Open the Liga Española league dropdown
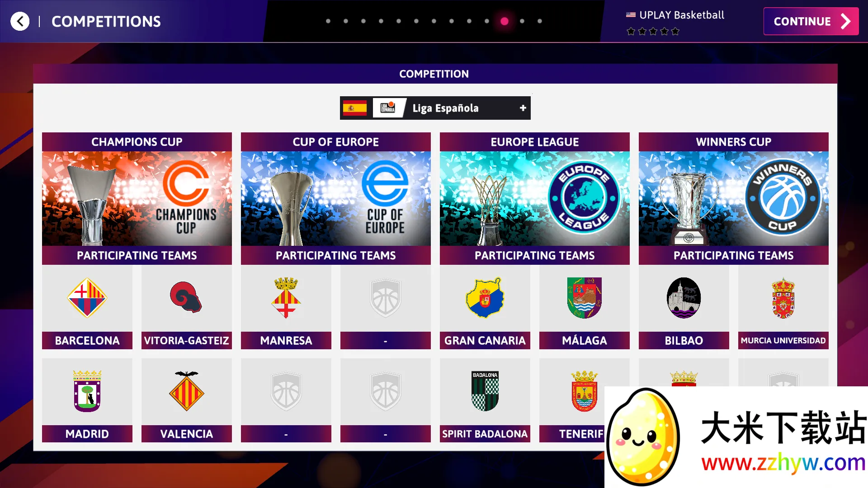The height and width of the screenshot is (488, 868). click(435, 108)
